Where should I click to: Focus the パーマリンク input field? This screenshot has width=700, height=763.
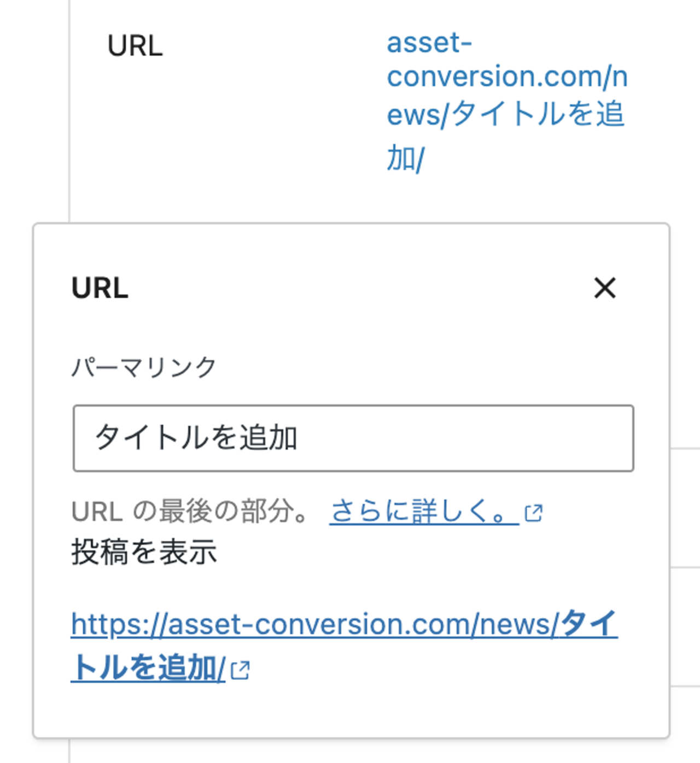tap(353, 438)
